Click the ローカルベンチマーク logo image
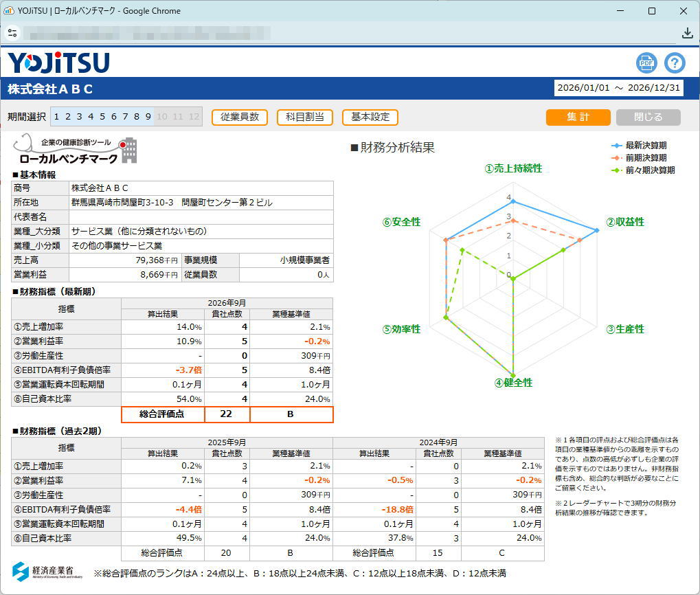Viewport: 700px width, 595px height. click(76, 148)
